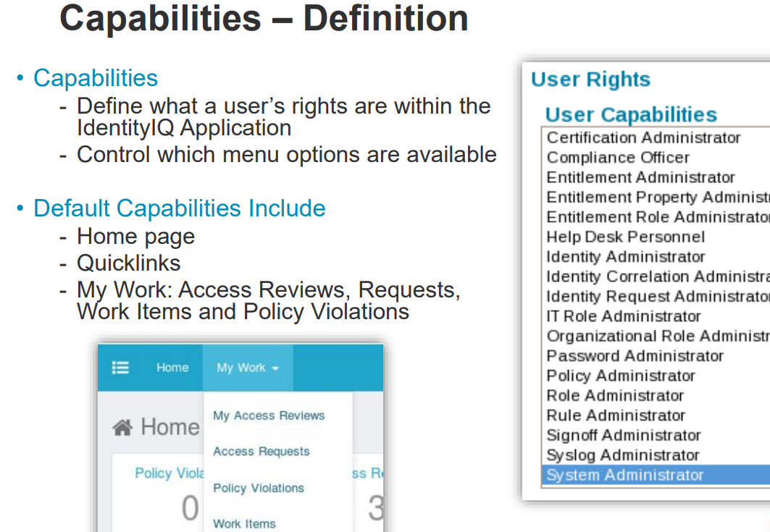The height and width of the screenshot is (532, 770).
Task: Select Policy Administrator capability
Action: [x=656, y=376]
